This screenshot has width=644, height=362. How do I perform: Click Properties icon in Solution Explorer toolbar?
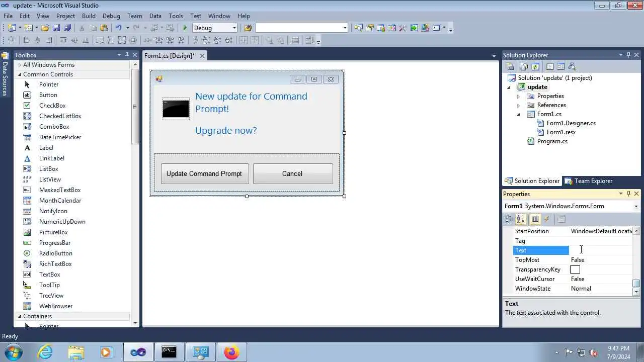pos(510,66)
